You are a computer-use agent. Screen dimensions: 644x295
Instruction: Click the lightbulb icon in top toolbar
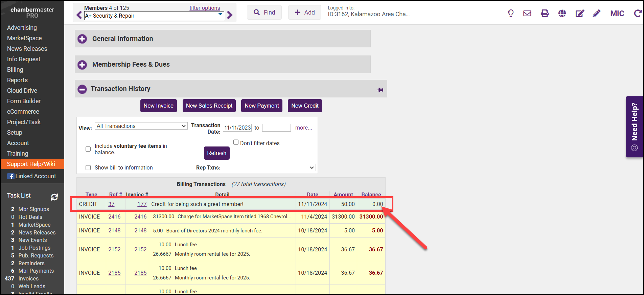511,14
